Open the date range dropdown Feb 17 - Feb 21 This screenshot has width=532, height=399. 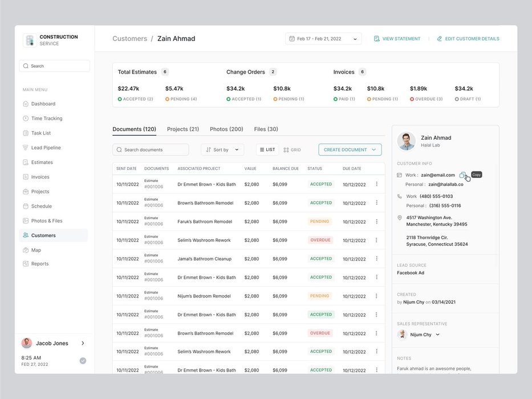(x=323, y=39)
